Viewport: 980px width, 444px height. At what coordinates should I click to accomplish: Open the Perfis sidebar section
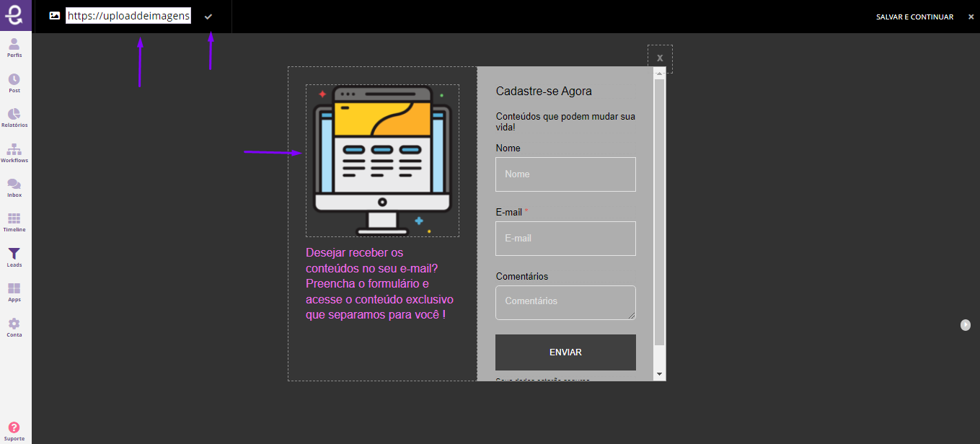14,48
